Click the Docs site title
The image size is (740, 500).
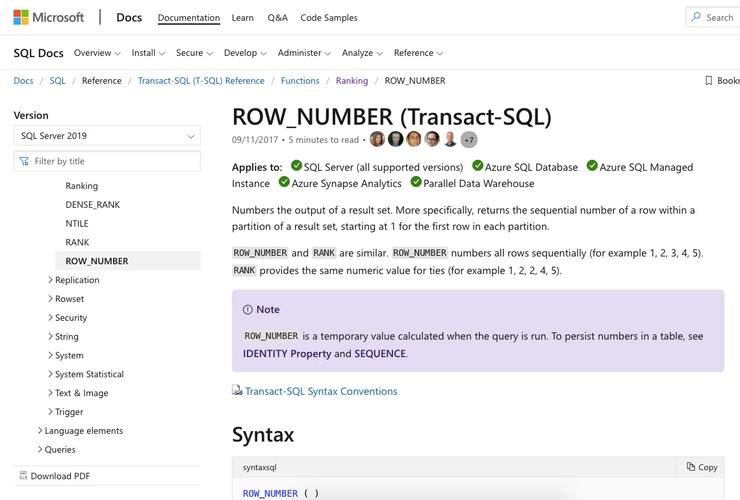point(129,17)
